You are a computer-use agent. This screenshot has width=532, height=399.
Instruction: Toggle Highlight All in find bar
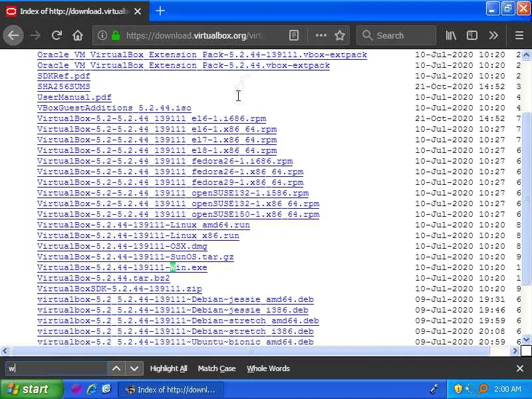[x=168, y=368]
